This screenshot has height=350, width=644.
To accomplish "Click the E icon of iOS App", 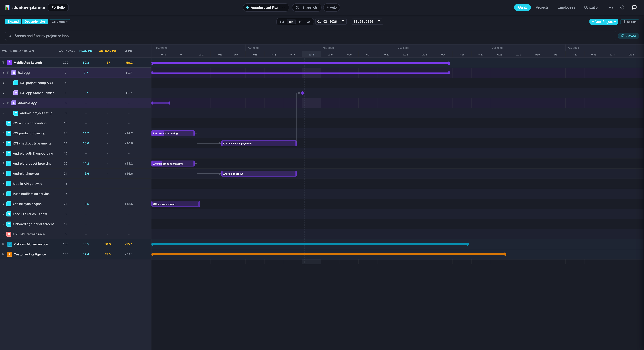I will [14, 73].
